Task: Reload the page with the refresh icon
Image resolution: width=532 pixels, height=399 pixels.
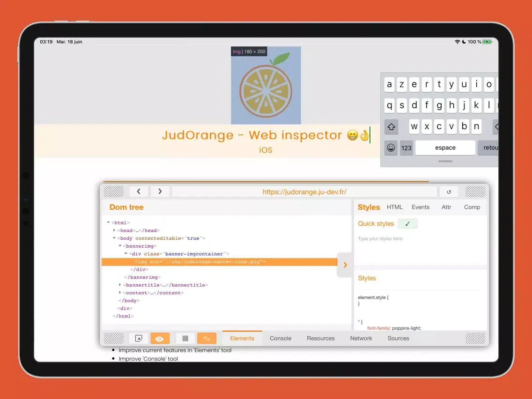Action: 449,191
